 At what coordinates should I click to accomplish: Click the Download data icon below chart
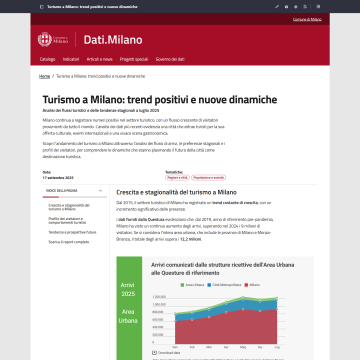pos(154,352)
